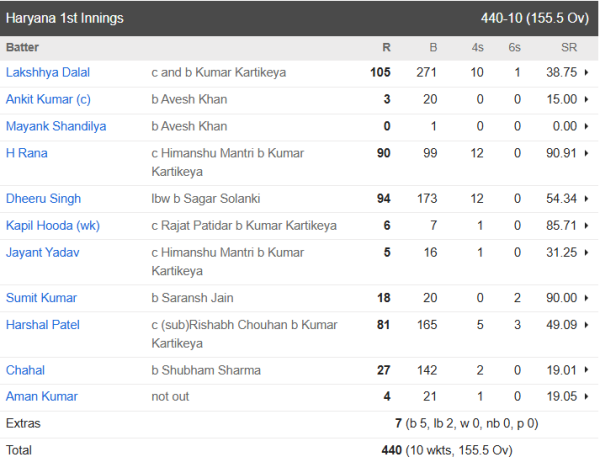Click the Chahal batter name link
Viewport: 600px width, 473px height.
26,370
